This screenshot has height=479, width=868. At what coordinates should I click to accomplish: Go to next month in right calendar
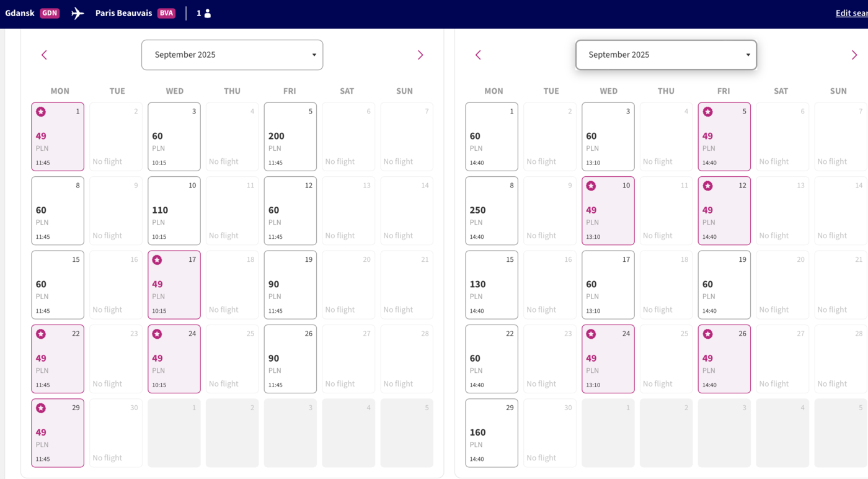coord(854,55)
